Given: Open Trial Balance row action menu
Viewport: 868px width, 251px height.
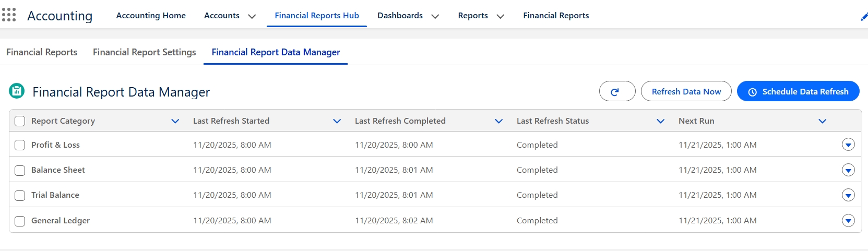Looking at the screenshot, I should click(848, 195).
